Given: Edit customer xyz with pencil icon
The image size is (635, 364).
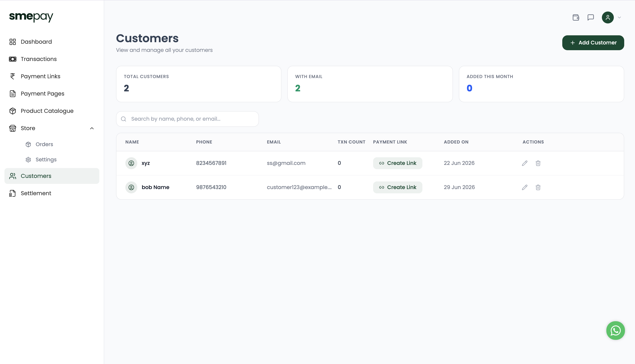Looking at the screenshot, I should click(x=525, y=163).
